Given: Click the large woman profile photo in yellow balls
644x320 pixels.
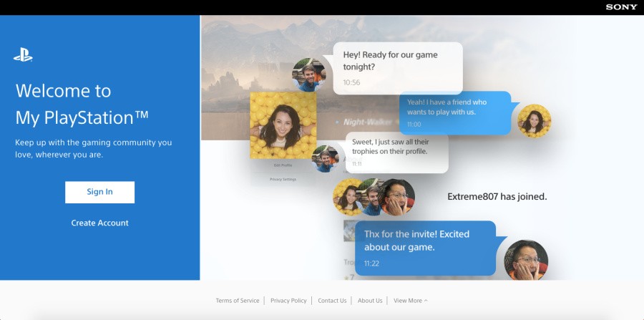Looking at the screenshot, I should 283,125.
